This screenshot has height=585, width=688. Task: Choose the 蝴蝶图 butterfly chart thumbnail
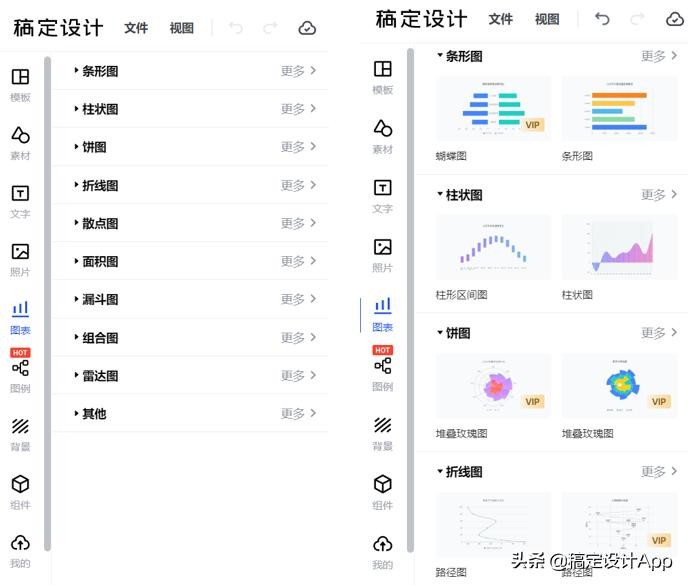coord(493,110)
